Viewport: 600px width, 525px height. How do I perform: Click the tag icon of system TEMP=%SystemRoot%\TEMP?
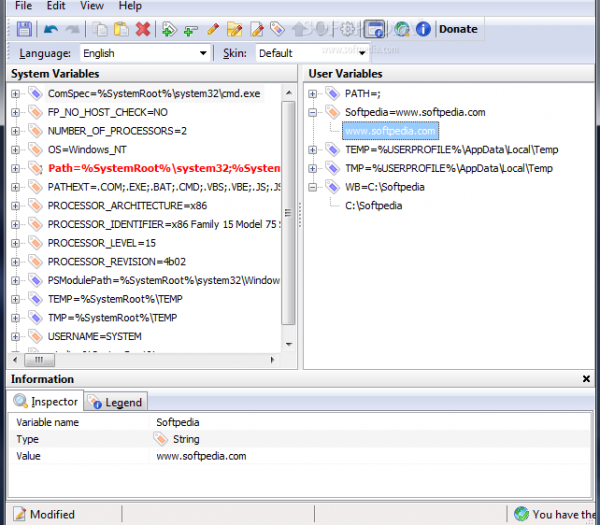[x=35, y=299]
